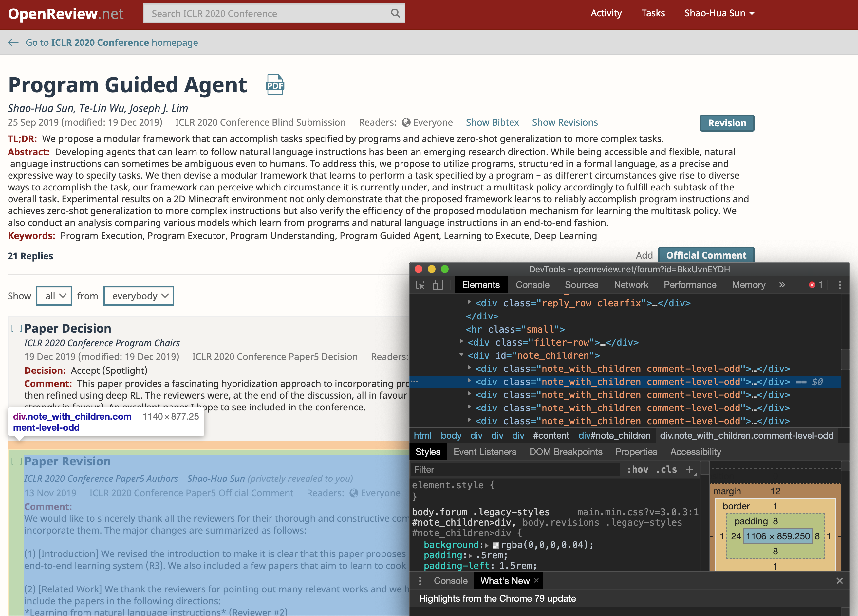
Task: Collapse the note_children div node
Action: tap(461, 355)
